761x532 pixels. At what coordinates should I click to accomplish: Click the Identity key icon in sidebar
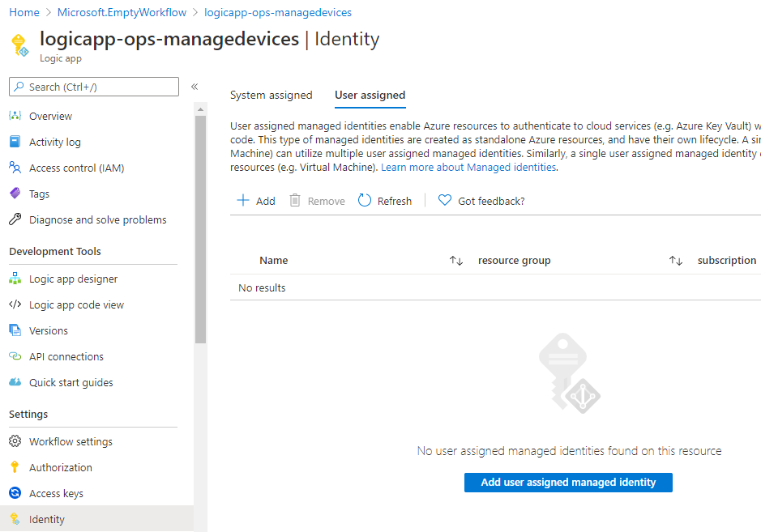point(15,519)
